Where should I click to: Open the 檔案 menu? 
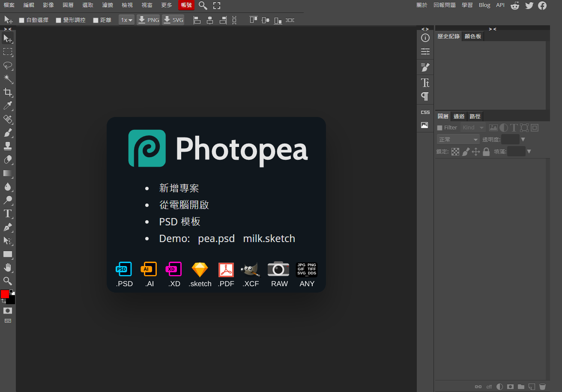9,5
